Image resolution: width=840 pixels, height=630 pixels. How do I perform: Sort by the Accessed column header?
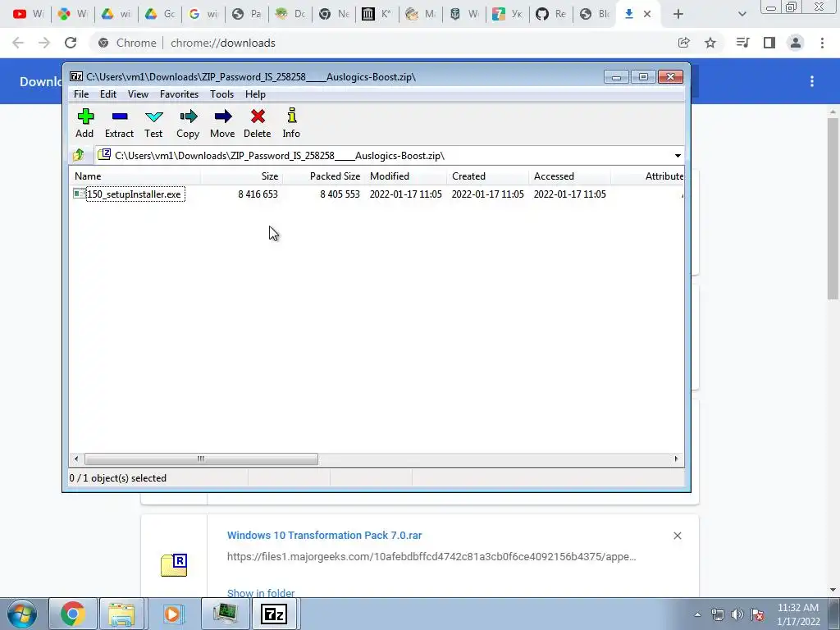click(569, 176)
